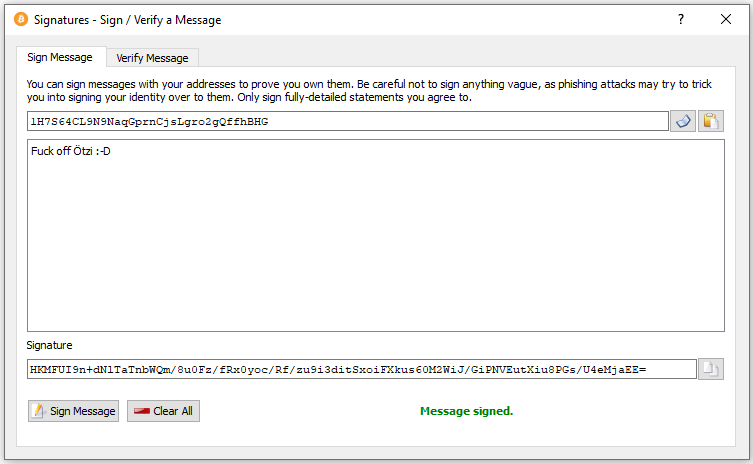The width and height of the screenshot is (753, 464).
Task: Open address book to choose an address
Action: [x=682, y=121]
